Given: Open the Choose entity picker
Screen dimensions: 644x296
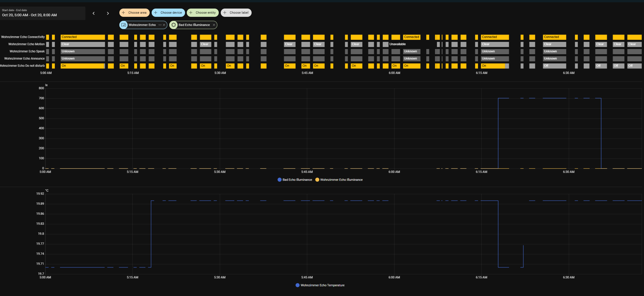Looking at the screenshot, I should (x=203, y=13).
